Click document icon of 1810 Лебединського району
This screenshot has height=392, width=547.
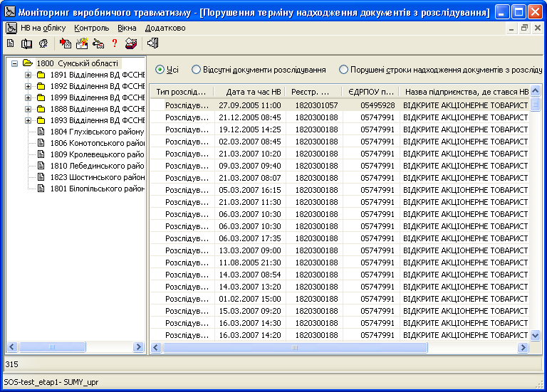(x=41, y=166)
